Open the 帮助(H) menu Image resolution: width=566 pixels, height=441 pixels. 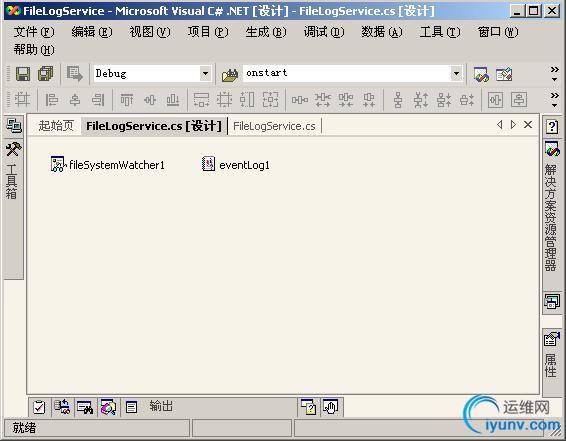point(34,49)
